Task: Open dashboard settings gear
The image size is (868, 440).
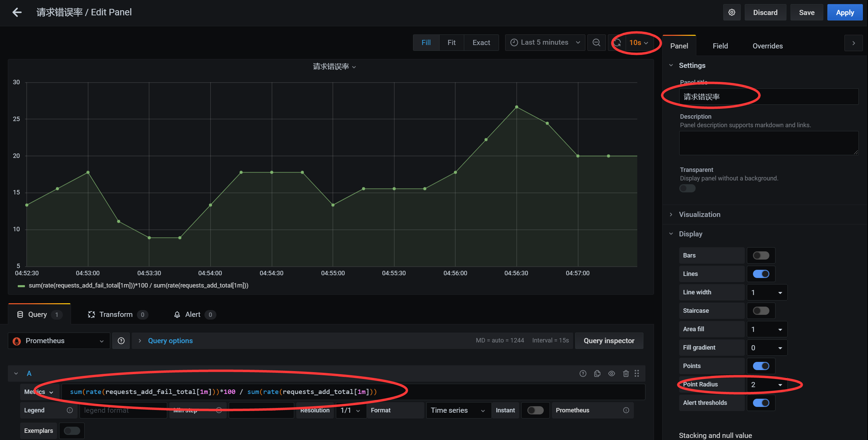Action: (x=732, y=12)
